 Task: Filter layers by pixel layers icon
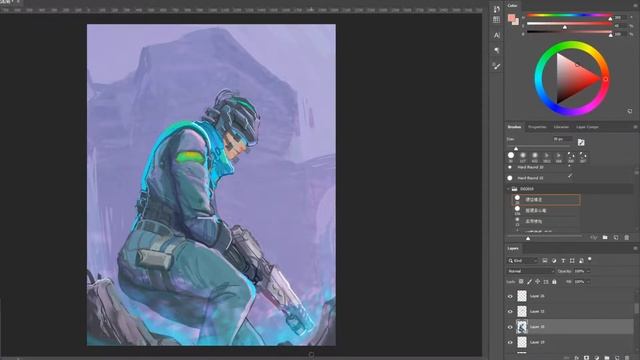(545, 260)
